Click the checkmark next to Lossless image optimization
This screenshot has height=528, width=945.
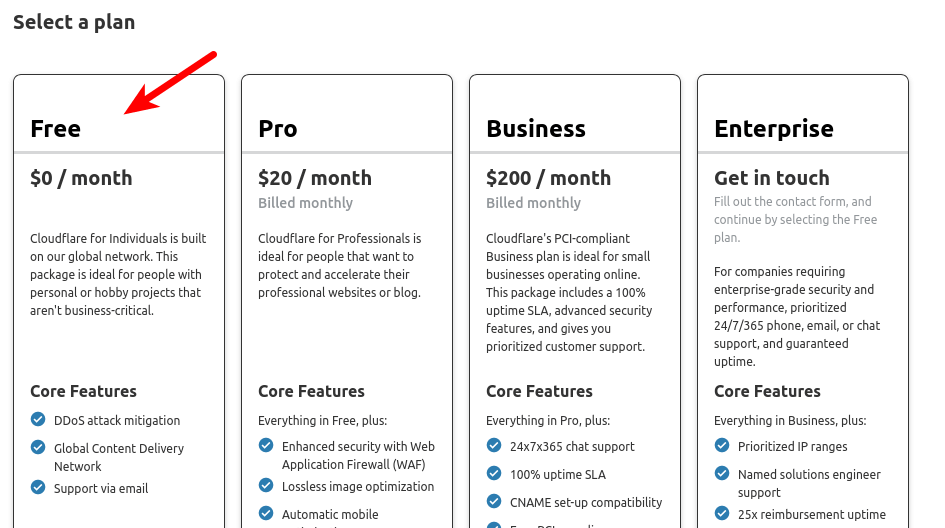tap(266, 486)
